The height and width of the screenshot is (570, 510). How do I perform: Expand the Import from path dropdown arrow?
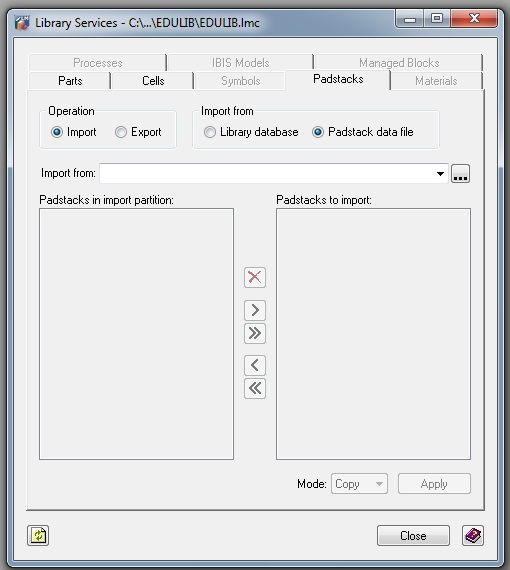coord(440,173)
